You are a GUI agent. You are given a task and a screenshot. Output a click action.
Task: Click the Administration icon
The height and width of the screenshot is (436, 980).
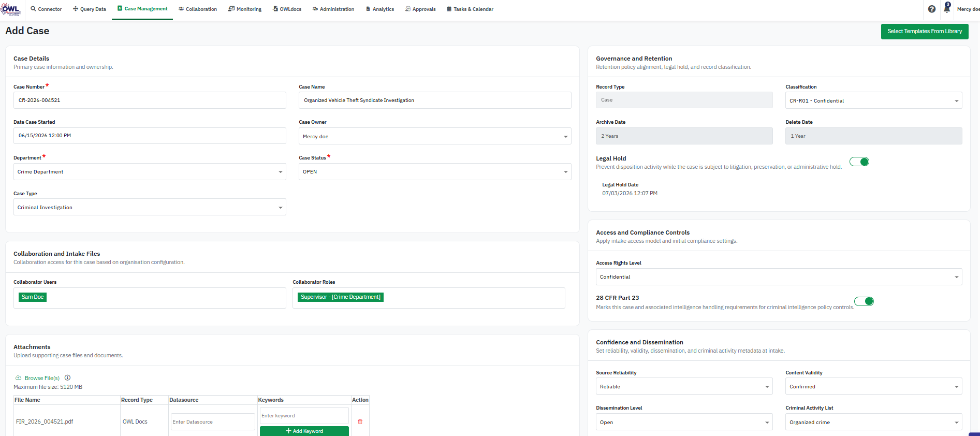pyautogui.click(x=315, y=9)
